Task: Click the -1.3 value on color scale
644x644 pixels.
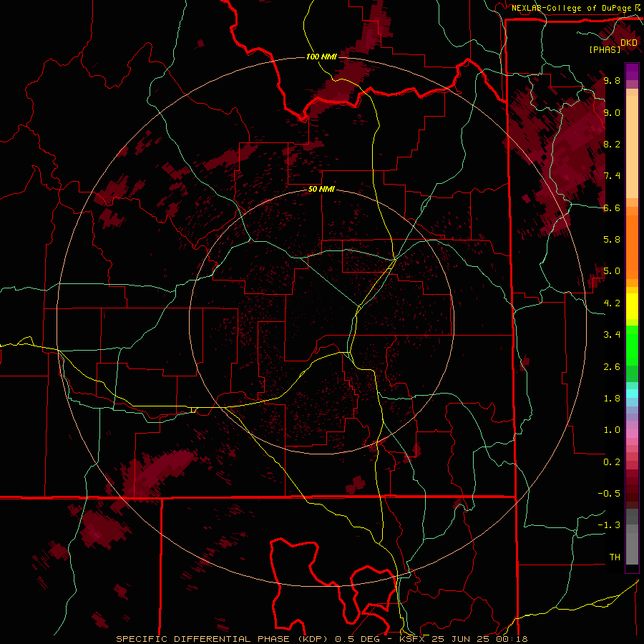Action: [x=609, y=525]
